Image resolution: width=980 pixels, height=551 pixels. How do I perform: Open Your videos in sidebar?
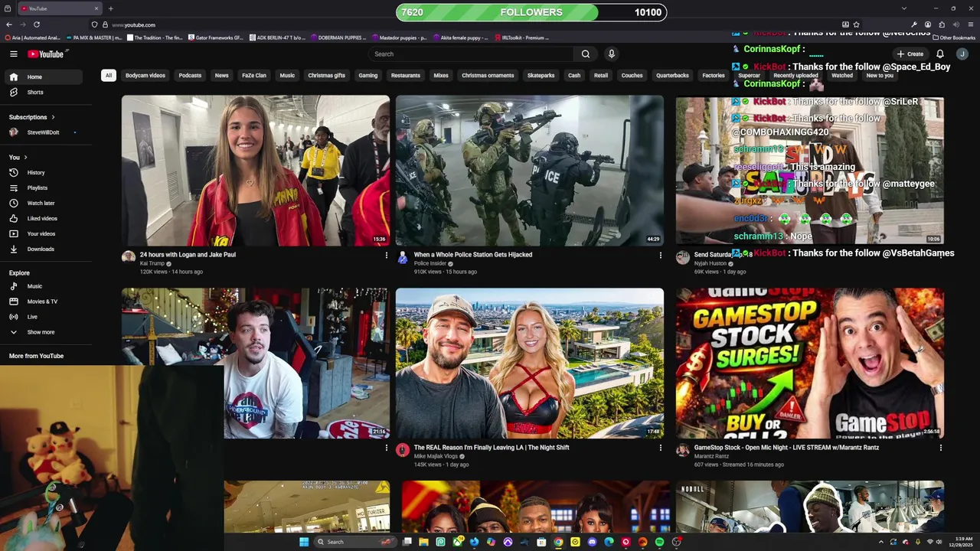pyautogui.click(x=43, y=233)
